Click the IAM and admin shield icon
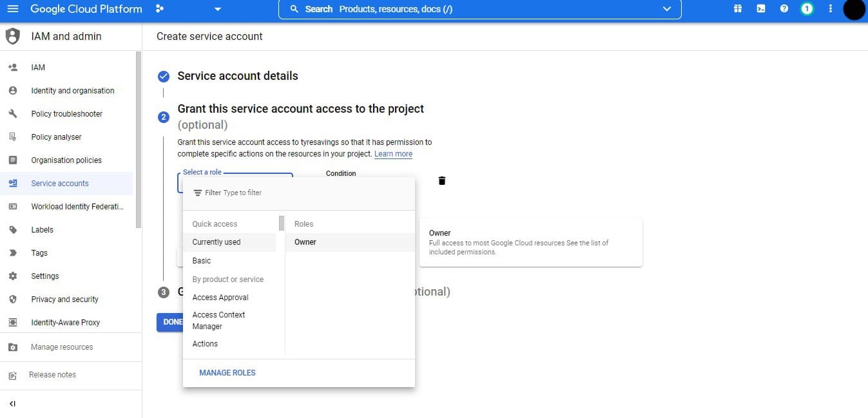Image resolution: width=868 pixels, height=418 pixels. tap(13, 36)
